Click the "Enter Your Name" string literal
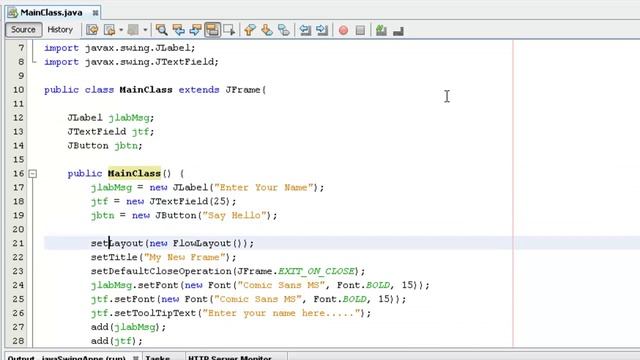Viewport: 640px width, 360px height. coord(264,187)
